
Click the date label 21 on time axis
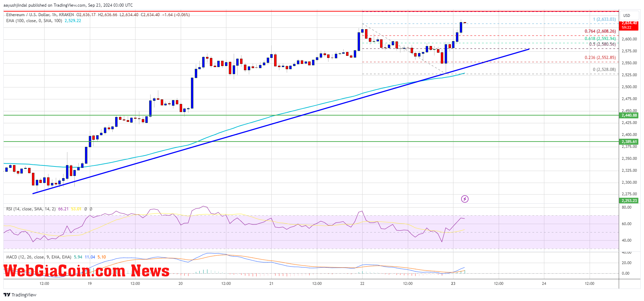click(x=271, y=283)
